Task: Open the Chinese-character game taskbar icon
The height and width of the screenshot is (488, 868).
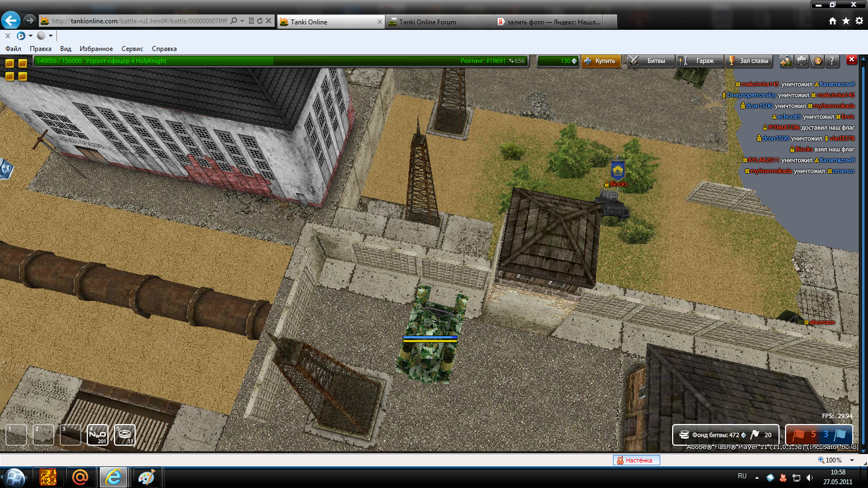Action: point(48,477)
